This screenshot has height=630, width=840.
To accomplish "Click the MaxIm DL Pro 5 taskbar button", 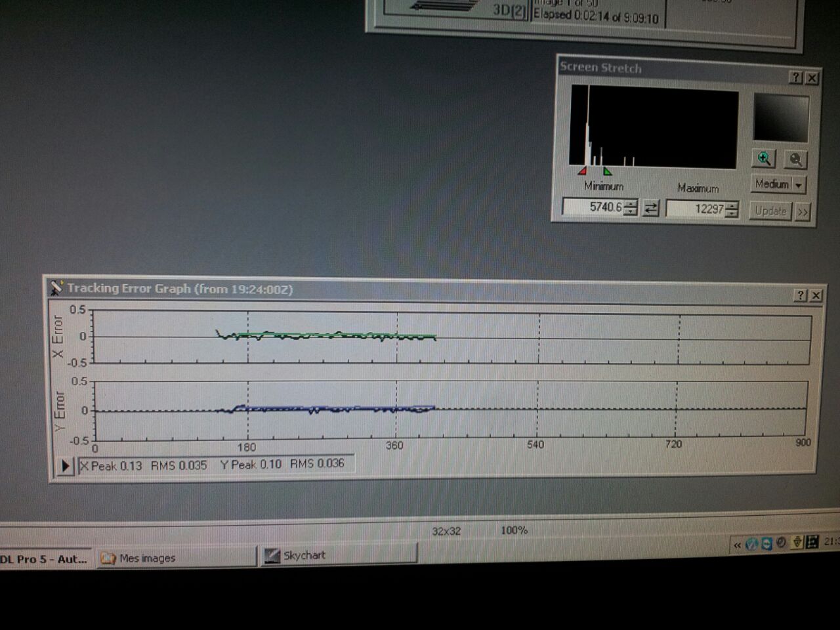I will point(46,558).
